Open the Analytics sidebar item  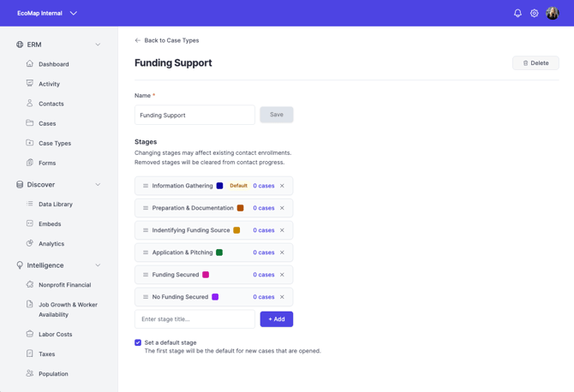point(51,244)
